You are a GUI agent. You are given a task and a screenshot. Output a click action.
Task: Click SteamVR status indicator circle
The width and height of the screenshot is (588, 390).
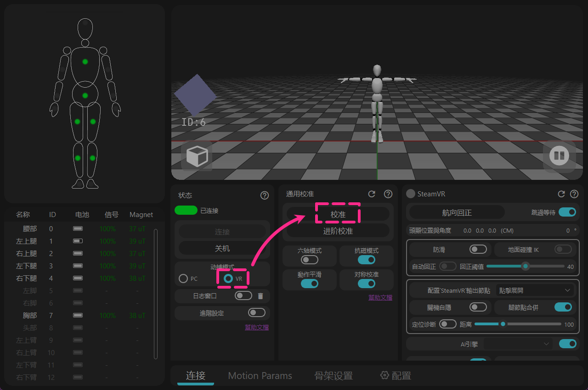click(411, 194)
